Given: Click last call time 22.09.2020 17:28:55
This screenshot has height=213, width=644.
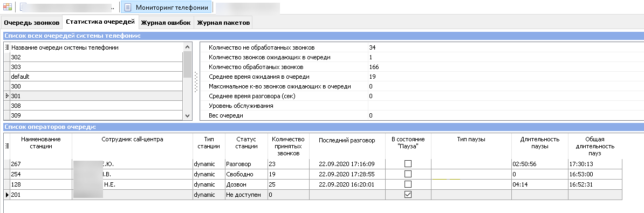Looking at the screenshot, I should pos(346,174).
